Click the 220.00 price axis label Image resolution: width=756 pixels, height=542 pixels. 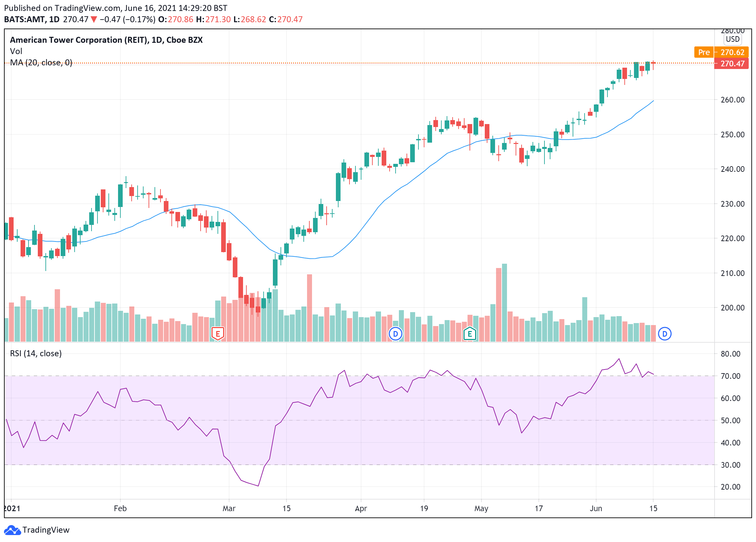pos(732,238)
